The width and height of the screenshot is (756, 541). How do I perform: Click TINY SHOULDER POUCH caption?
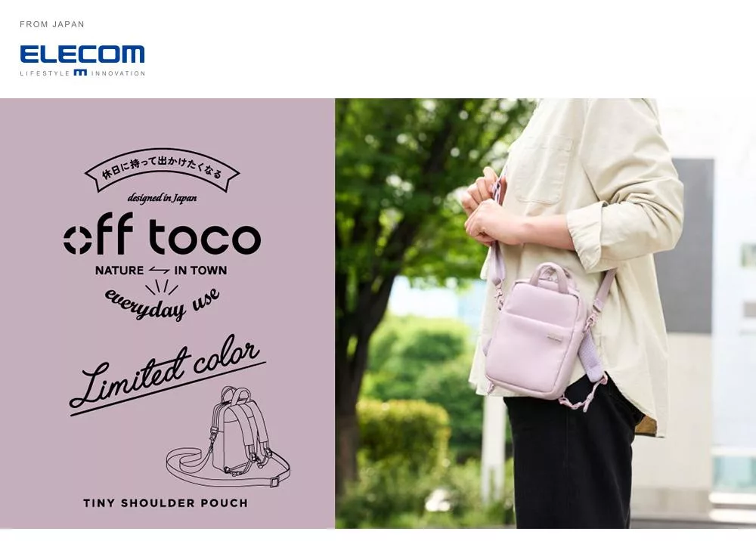166,503
